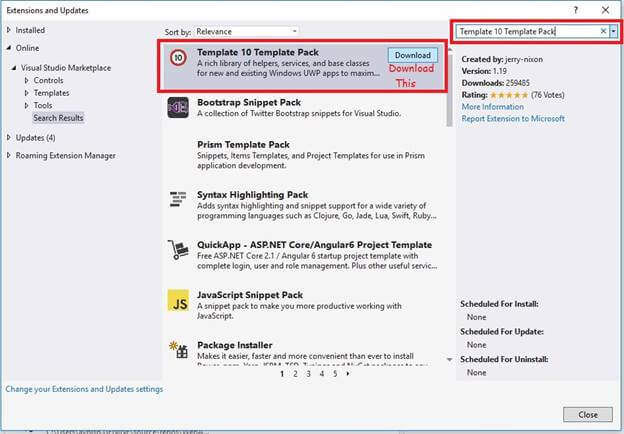624x434 pixels.
Task: Open the help question mark button
Action: coord(575,10)
